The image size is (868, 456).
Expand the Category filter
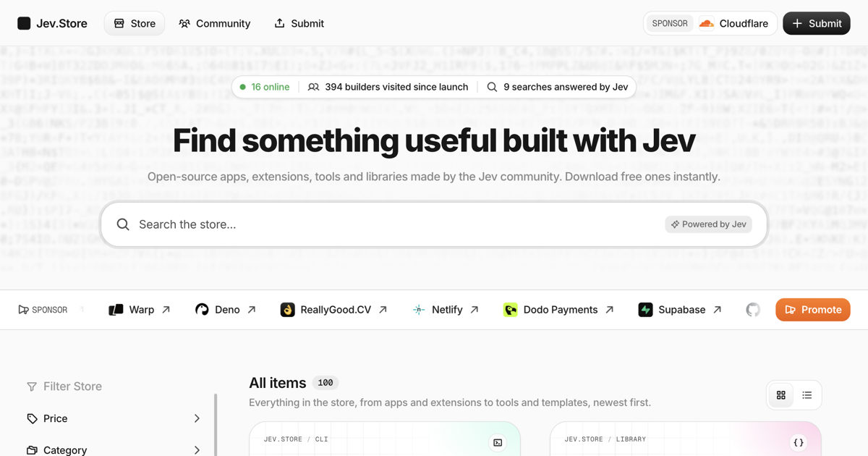coord(114,450)
